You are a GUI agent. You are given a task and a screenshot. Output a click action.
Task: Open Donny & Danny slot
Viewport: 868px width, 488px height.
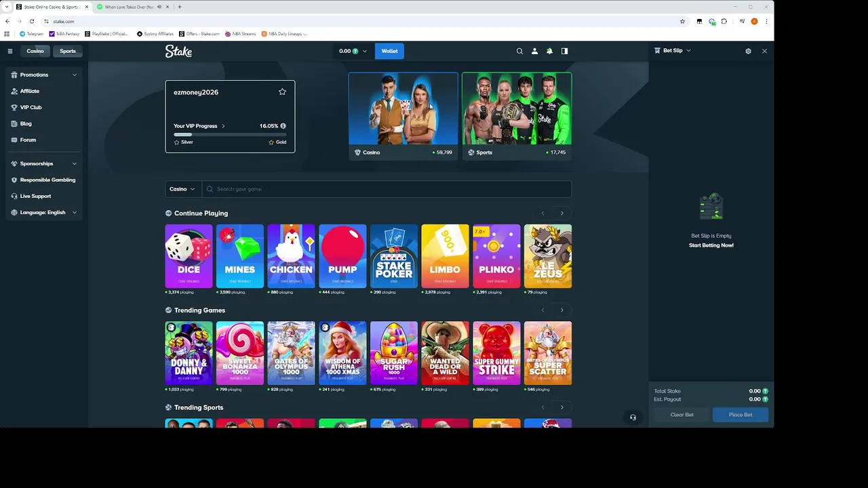click(189, 353)
